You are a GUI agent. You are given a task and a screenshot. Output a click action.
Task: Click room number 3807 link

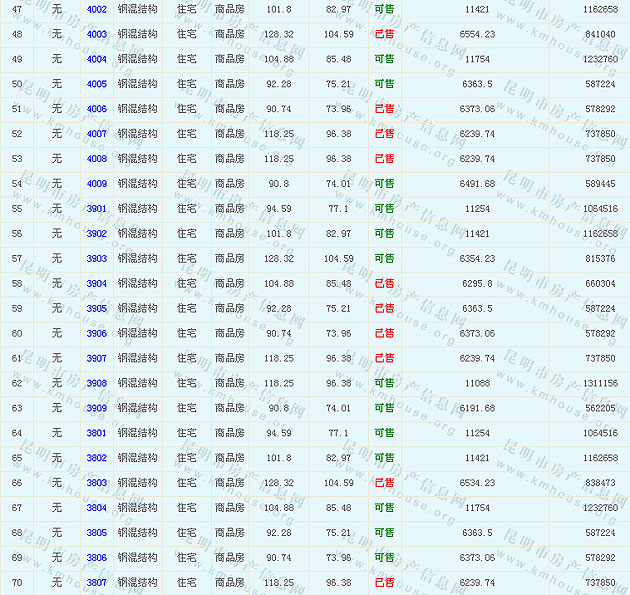(97, 583)
